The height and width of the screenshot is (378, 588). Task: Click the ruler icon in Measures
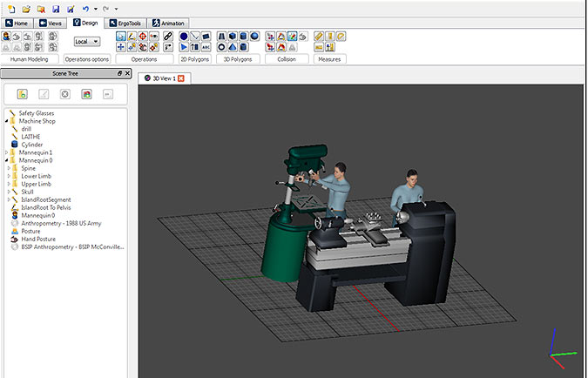click(318, 37)
